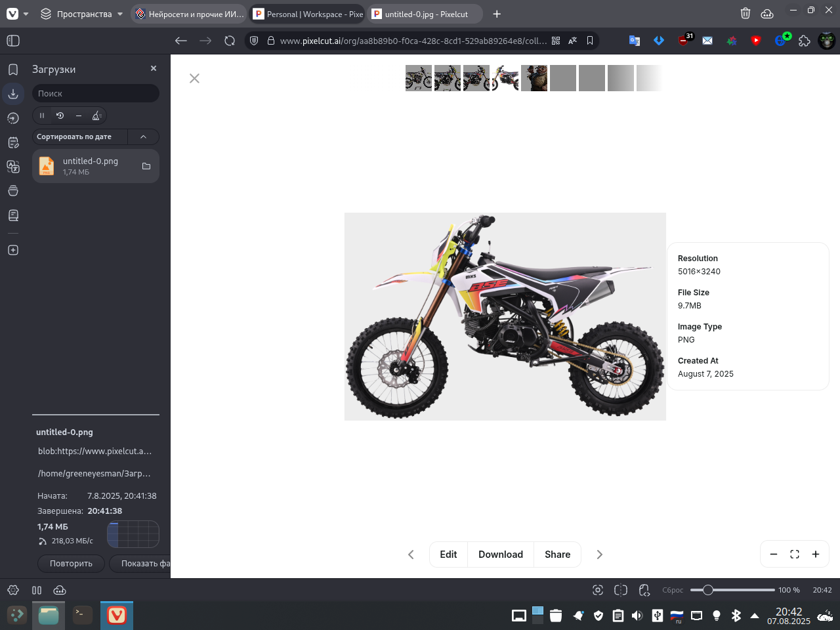The height and width of the screenshot is (630, 840).
Task: Click the QR code icon in address bar
Action: pos(556,41)
